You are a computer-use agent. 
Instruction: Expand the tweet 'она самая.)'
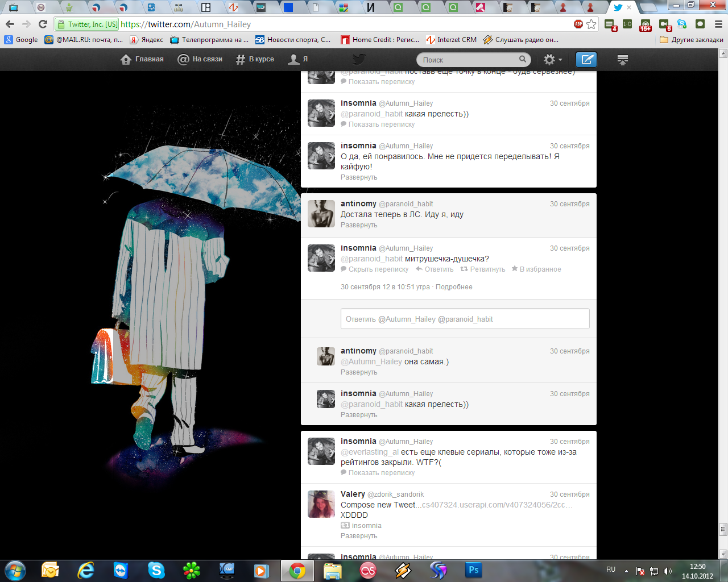(x=359, y=372)
